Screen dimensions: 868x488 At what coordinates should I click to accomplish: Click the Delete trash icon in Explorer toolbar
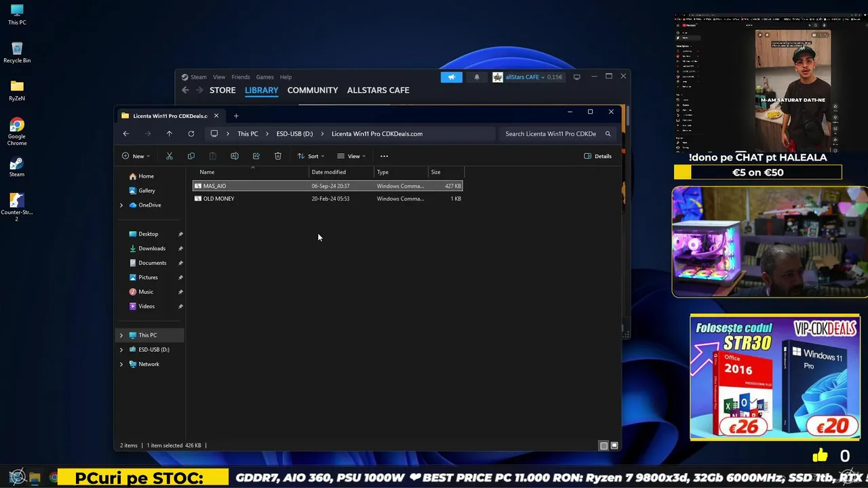[278, 156]
